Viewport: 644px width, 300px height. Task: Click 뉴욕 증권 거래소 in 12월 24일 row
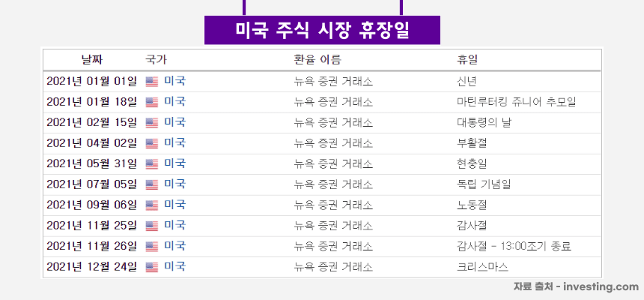333,268
